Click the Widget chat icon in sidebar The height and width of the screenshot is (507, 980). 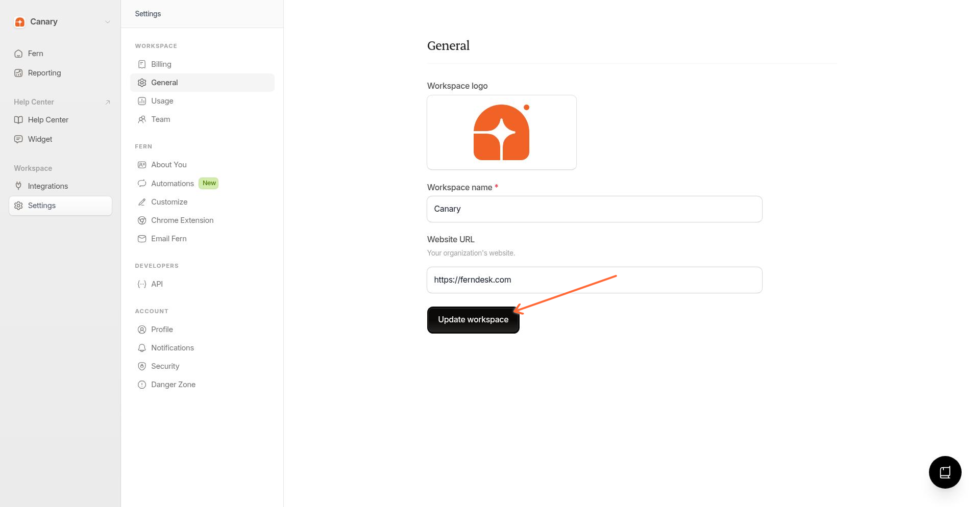[18, 139]
